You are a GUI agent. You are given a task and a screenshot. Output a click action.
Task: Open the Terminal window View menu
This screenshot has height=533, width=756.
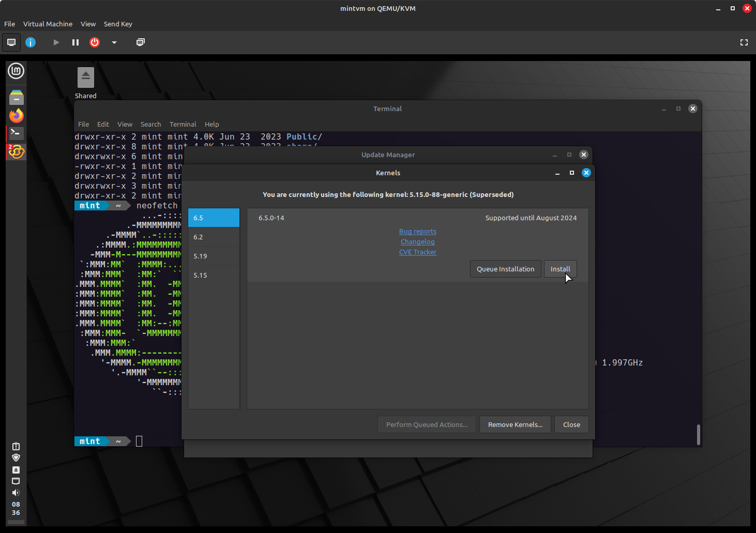(125, 124)
